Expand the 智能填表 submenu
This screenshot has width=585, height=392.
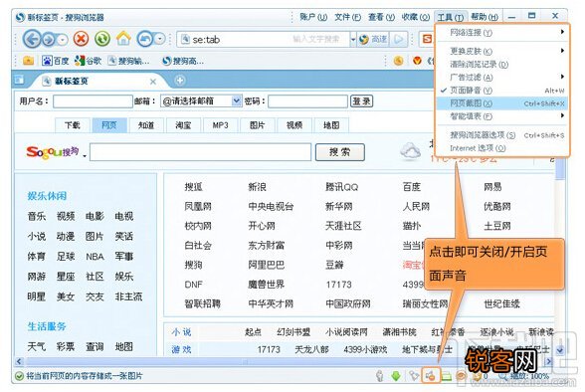pos(502,116)
